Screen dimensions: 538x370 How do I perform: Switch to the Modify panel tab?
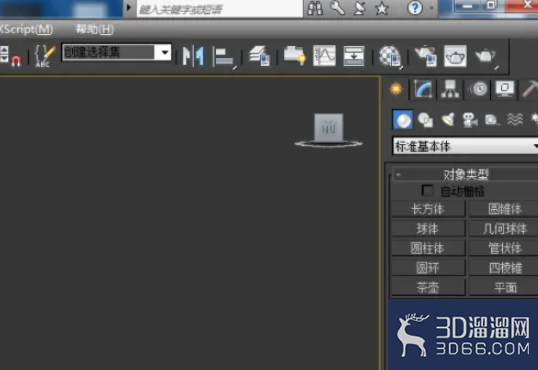point(423,89)
